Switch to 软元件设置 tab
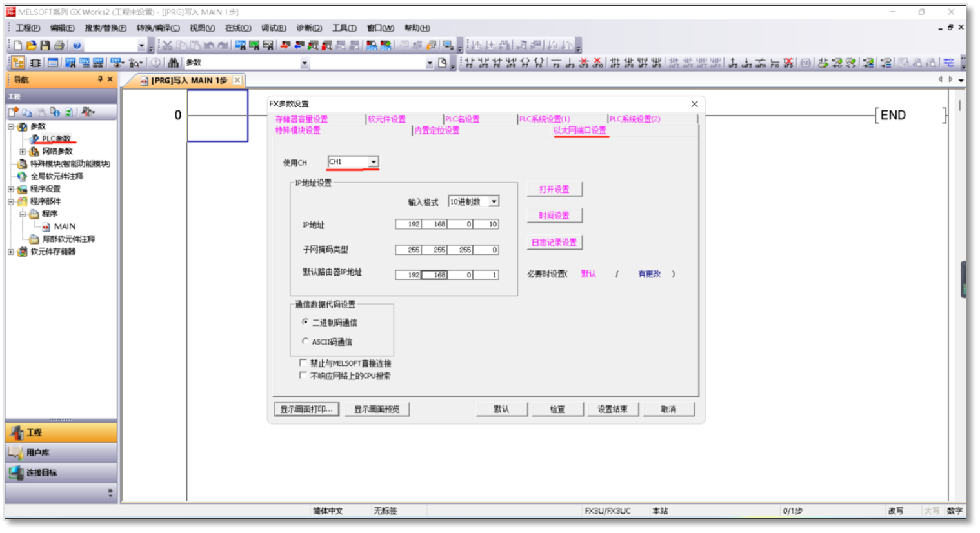 [387, 119]
